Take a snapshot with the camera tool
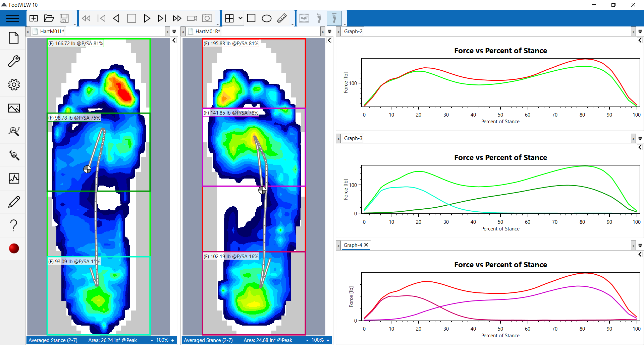This screenshot has width=644, height=345. tap(207, 18)
